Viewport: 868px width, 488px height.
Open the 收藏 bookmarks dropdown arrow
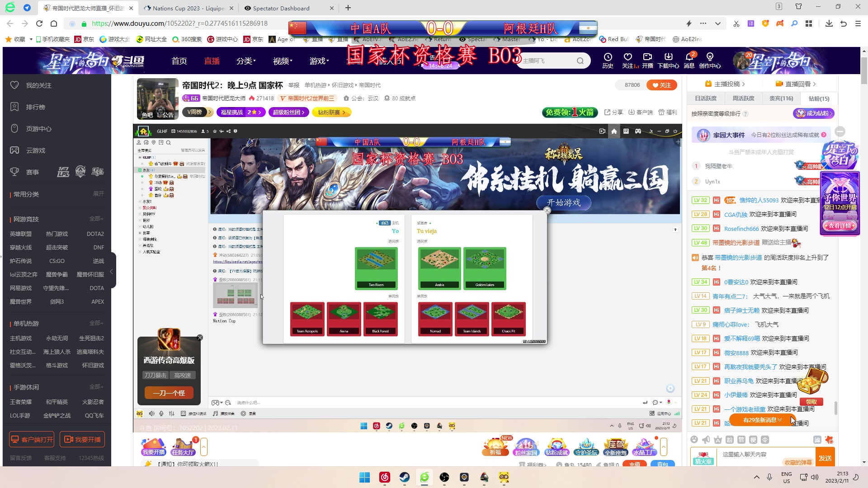point(31,39)
